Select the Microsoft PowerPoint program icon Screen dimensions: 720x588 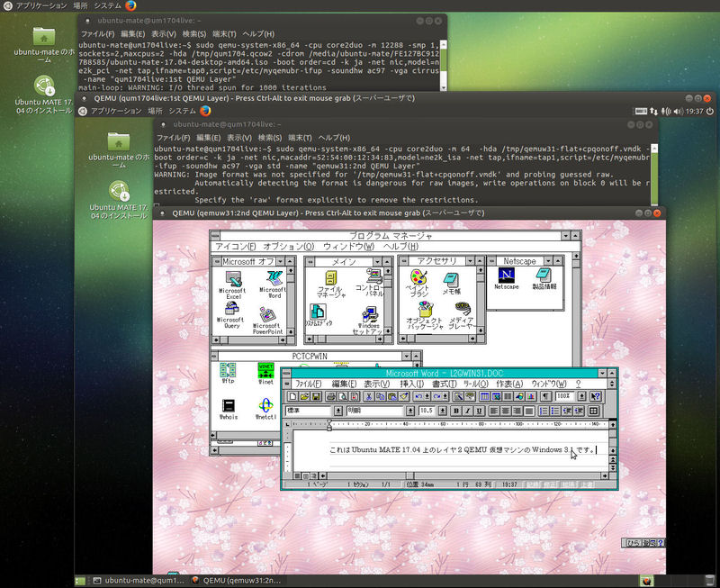pyautogui.click(x=267, y=321)
